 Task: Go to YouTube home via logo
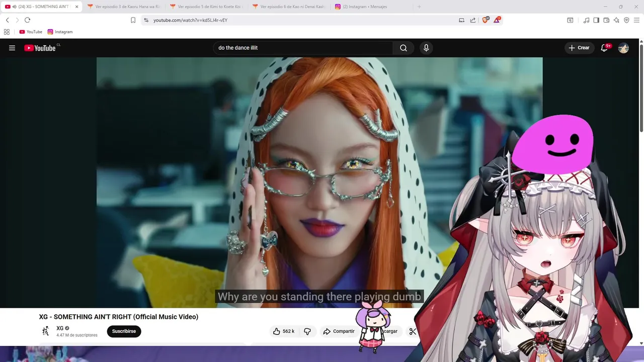(40, 48)
